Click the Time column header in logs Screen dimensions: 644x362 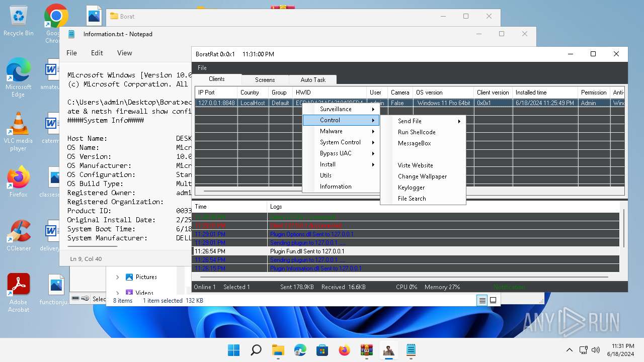pos(230,207)
